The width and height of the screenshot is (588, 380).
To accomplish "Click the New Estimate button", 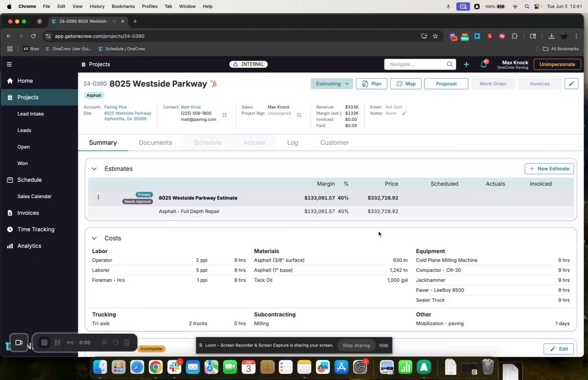I will pyautogui.click(x=549, y=169).
